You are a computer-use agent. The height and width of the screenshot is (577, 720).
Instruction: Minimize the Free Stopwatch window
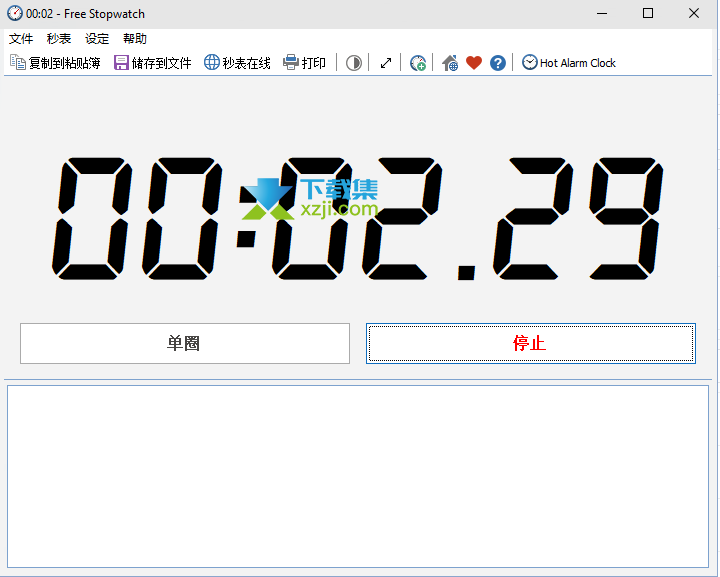pos(602,13)
